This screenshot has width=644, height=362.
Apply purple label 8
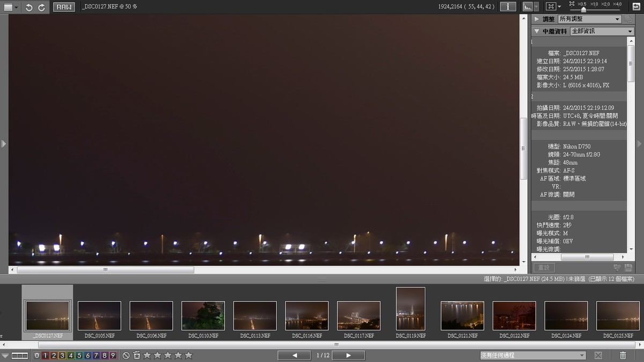(x=105, y=355)
